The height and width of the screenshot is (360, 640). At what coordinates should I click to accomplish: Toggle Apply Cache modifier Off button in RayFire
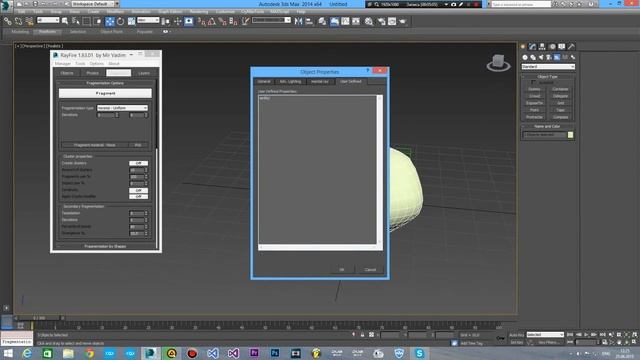tap(138, 197)
